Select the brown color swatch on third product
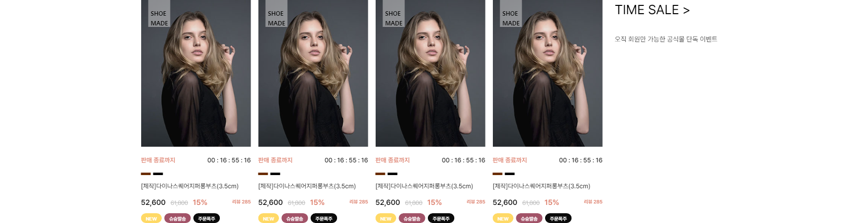This screenshot has height=223, width=868. tap(380, 174)
